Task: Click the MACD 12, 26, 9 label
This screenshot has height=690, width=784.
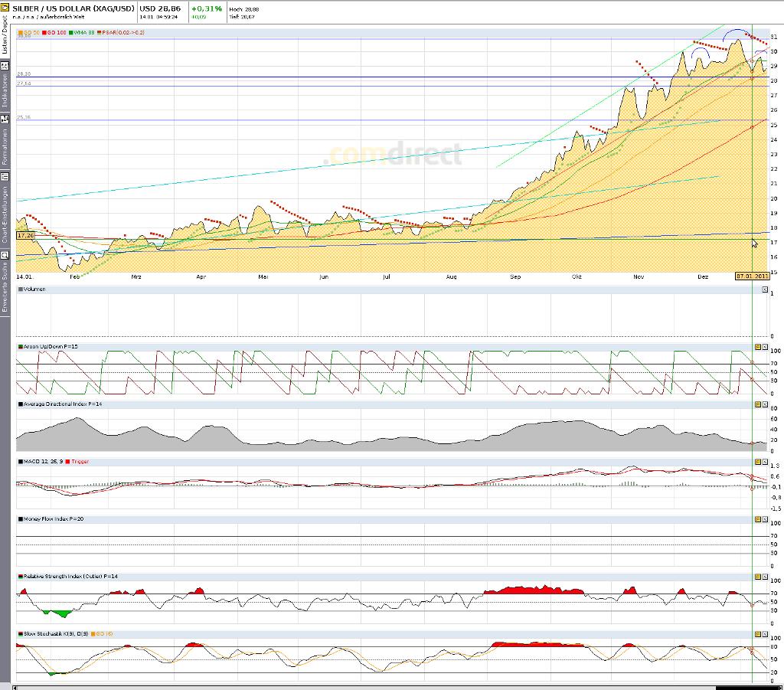Action: (x=43, y=462)
